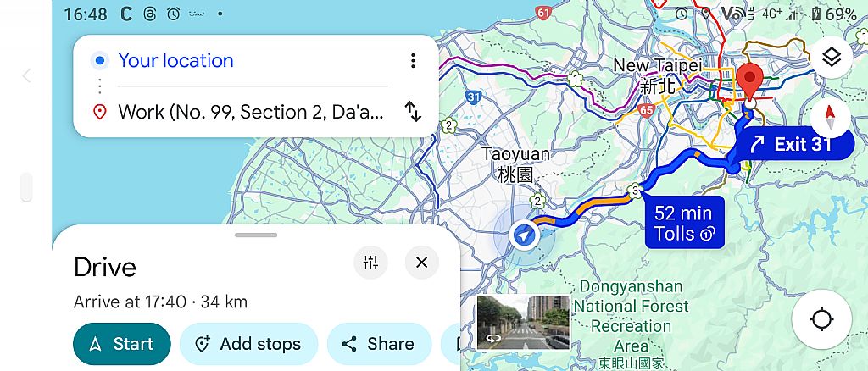Image resolution: width=868 pixels, height=371 pixels.
Task: Tap the blue current-location arrow marker
Action: [523, 235]
